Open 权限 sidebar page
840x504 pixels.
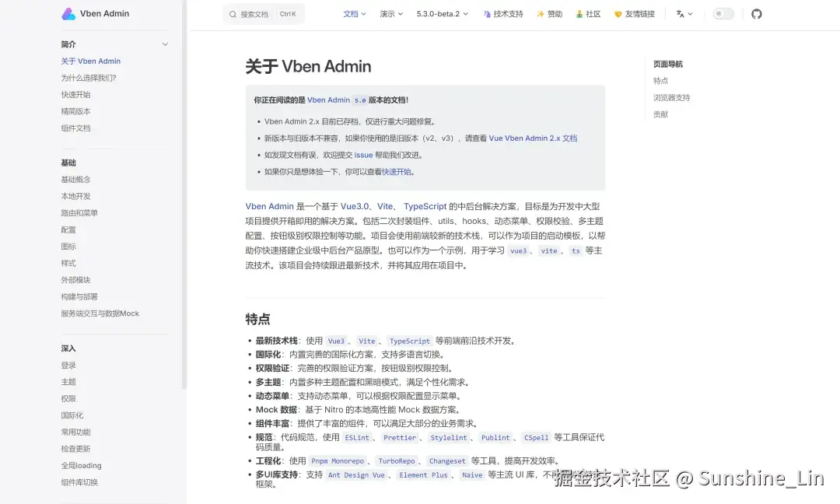(x=68, y=398)
